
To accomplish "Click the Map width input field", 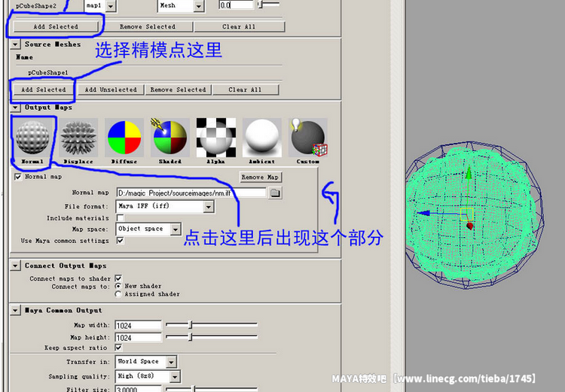I will 138,325.
